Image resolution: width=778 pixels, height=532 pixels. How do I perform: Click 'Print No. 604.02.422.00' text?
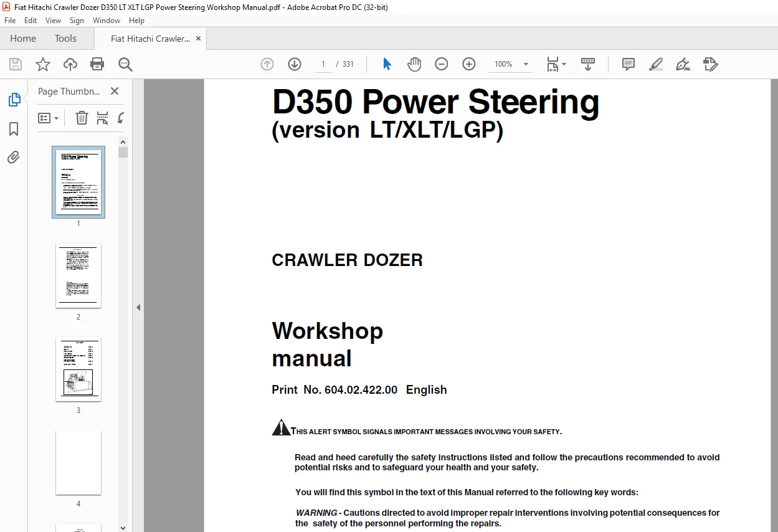click(x=334, y=390)
